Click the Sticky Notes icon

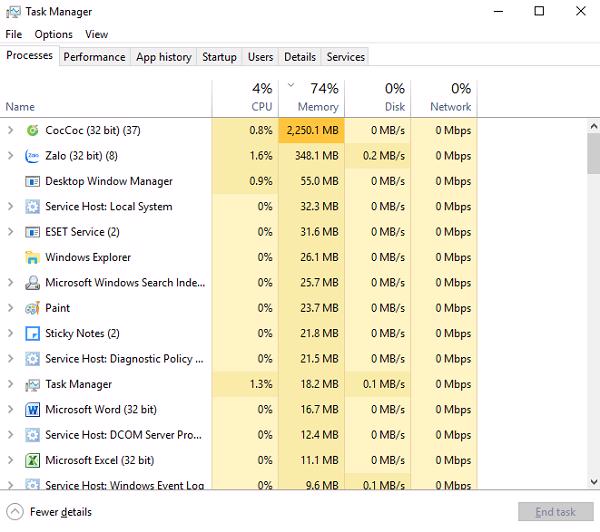pyautogui.click(x=33, y=334)
